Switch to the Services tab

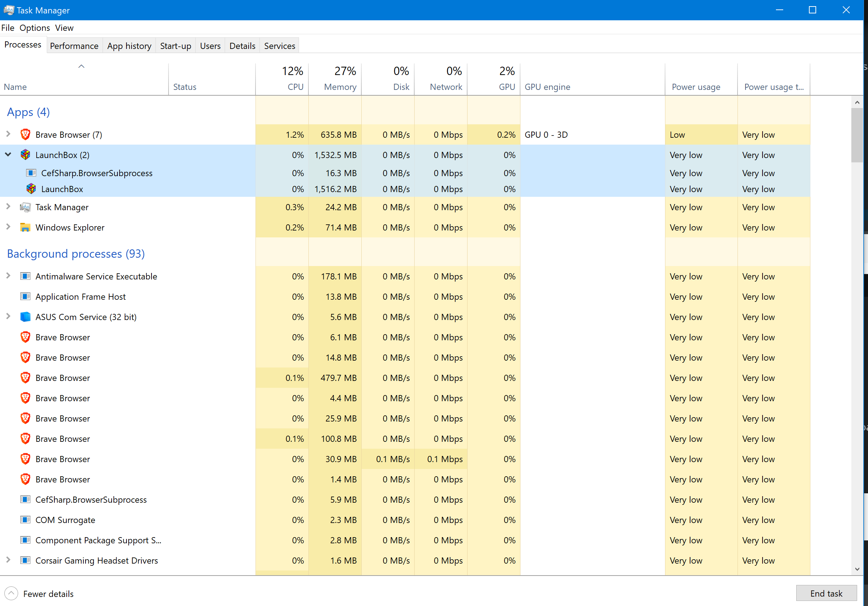280,46
